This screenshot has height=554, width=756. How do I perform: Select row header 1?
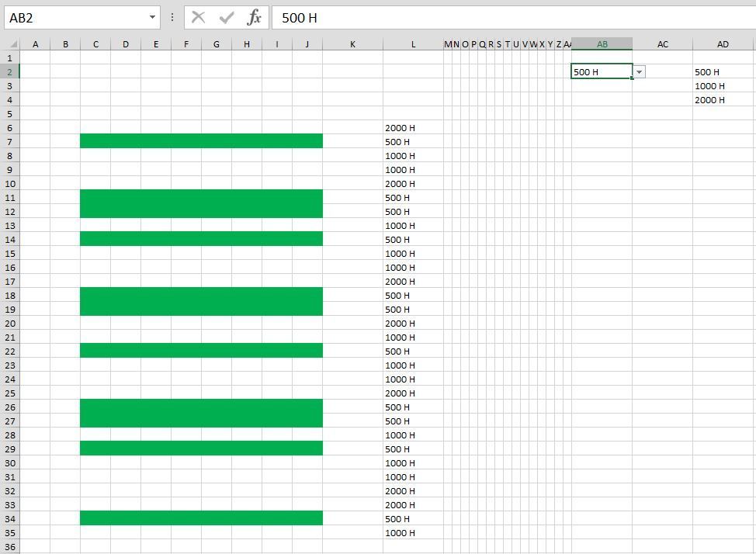9,58
